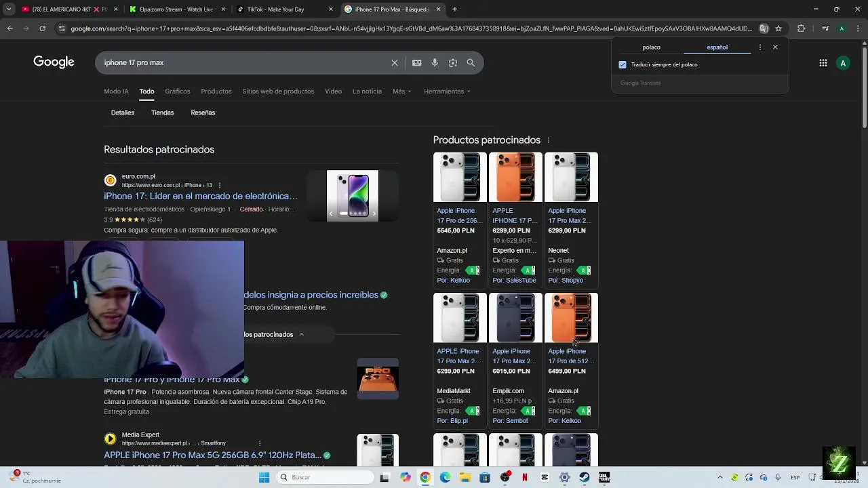
Task: Open 'iPhone 17: Líder en el mercado' link
Action: (201, 196)
